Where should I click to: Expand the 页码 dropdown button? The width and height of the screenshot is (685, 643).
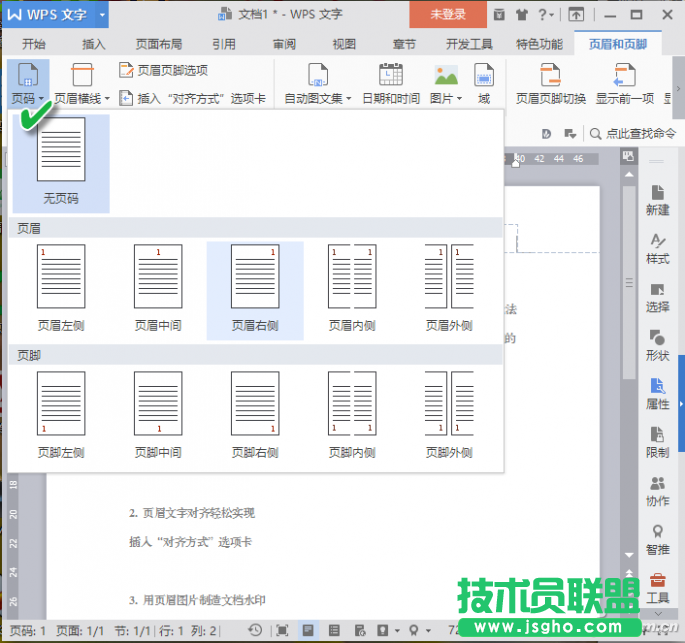coord(27,98)
